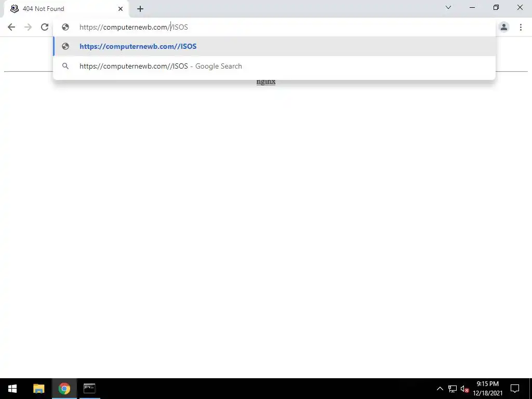Open the clock showing 9:15 PM

click(487, 389)
